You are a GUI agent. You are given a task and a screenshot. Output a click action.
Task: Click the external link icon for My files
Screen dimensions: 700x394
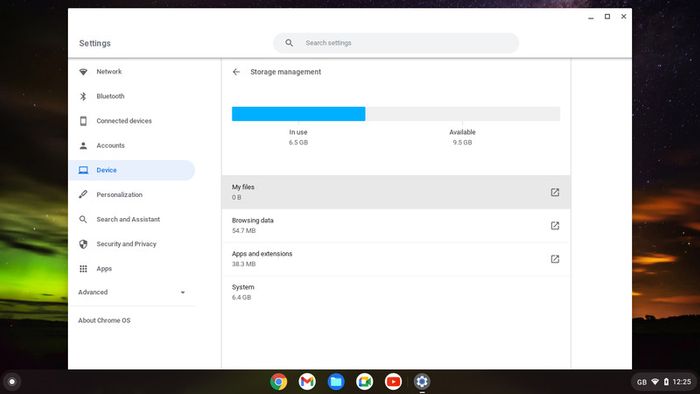point(554,192)
